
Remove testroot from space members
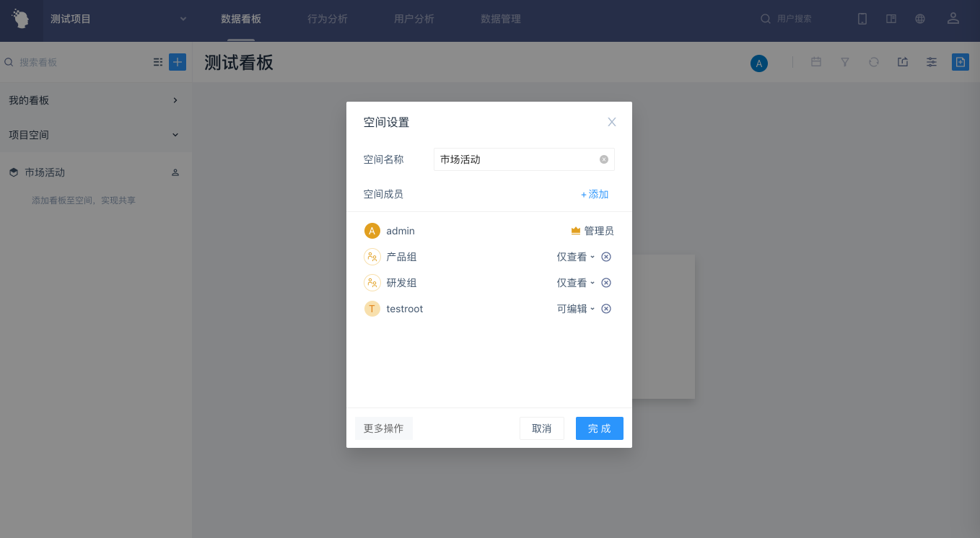606,309
